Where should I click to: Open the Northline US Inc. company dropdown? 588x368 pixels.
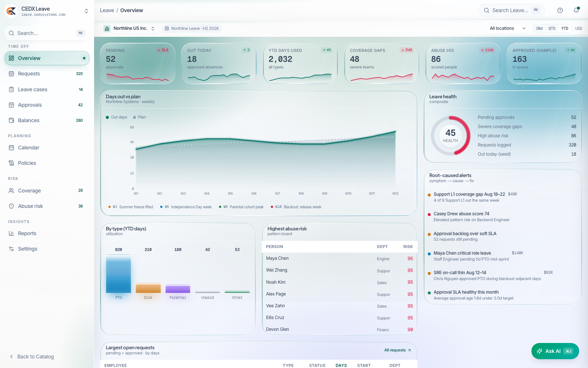coord(129,28)
